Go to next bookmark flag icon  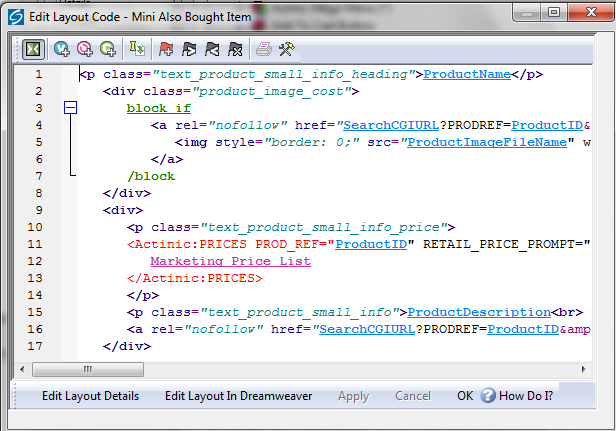188,48
